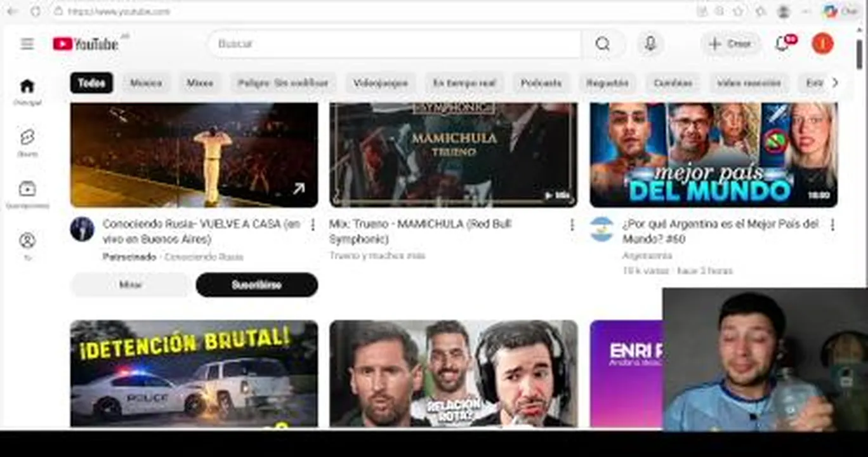
Task: Show more filter chips with arrow
Action: 834,83
